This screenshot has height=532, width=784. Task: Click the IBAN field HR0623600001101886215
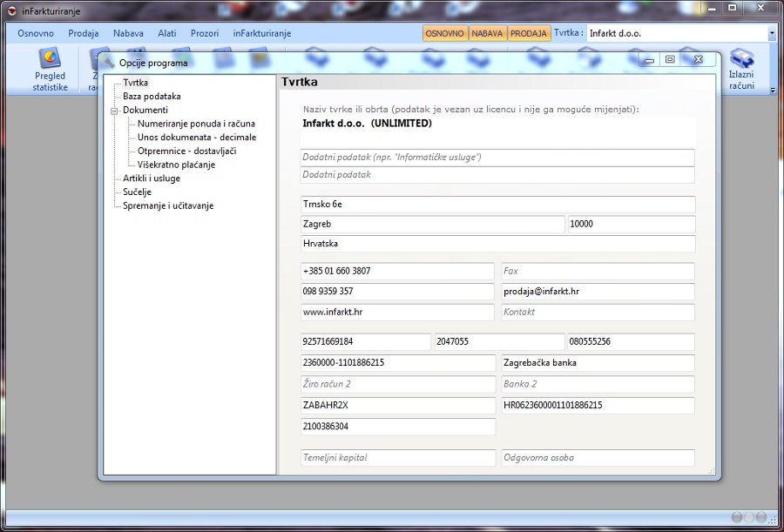coord(598,406)
